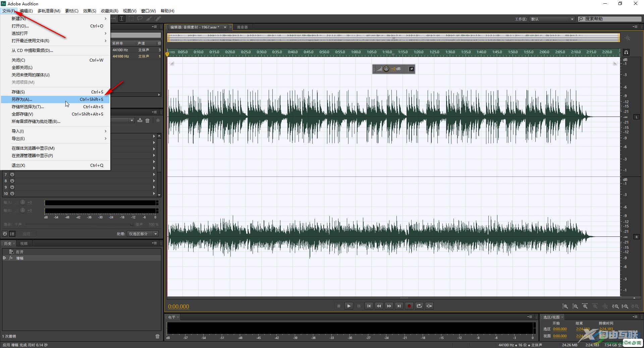This screenshot has height=348, width=644.
Task: Open the 效果(S) menu
Action: point(90,11)
